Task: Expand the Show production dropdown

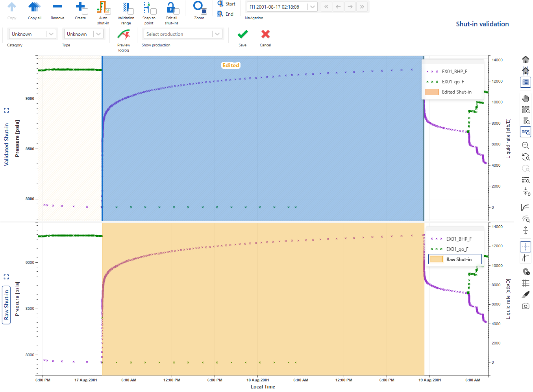Action: tap(183, 34)
